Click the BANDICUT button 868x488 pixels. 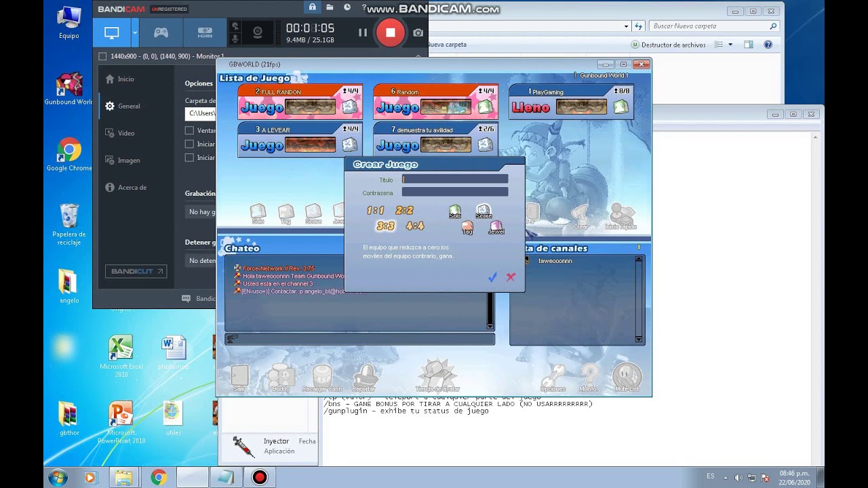pos(136,271)
